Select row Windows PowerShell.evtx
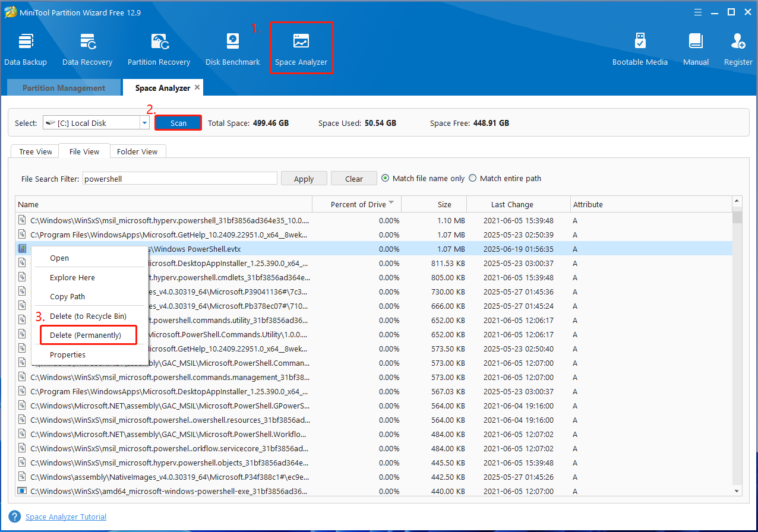758x532 pixels. point(374,249)
